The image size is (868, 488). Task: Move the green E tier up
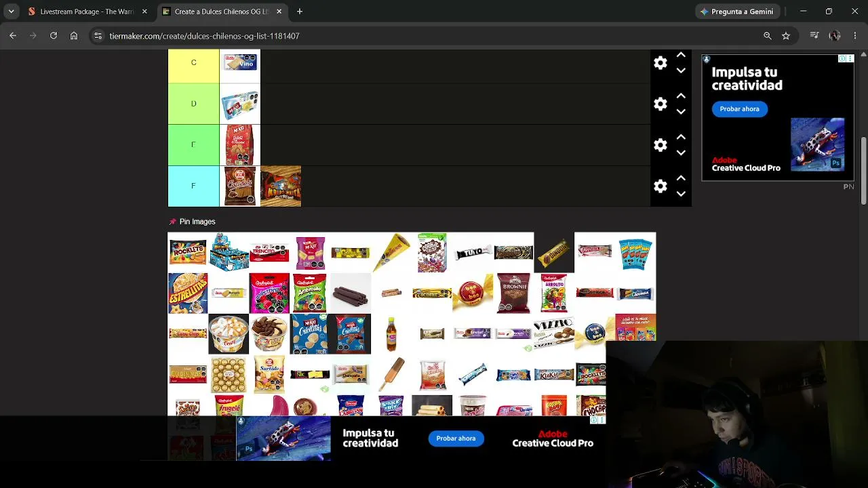(x=681, y=137)
